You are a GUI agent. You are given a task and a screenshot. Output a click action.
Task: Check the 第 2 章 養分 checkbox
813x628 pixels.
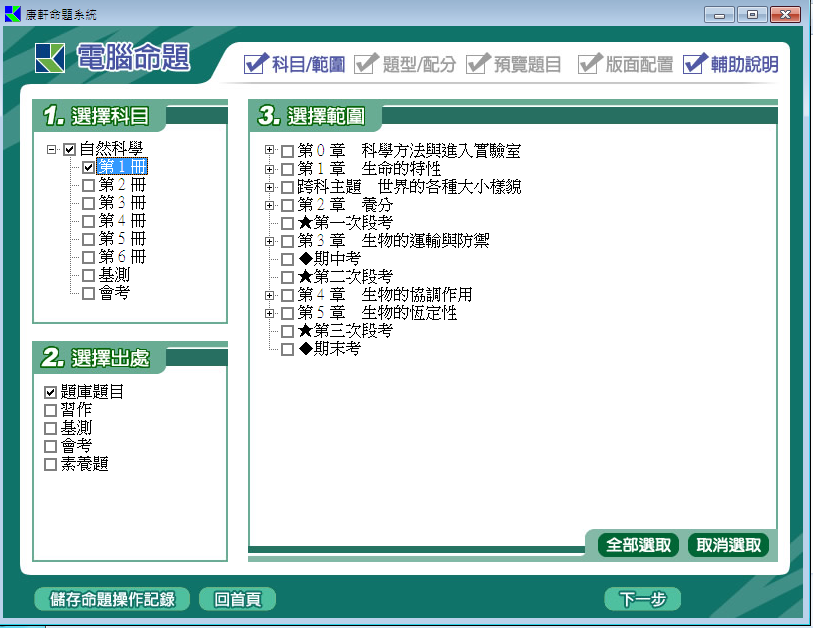(287, 206)
